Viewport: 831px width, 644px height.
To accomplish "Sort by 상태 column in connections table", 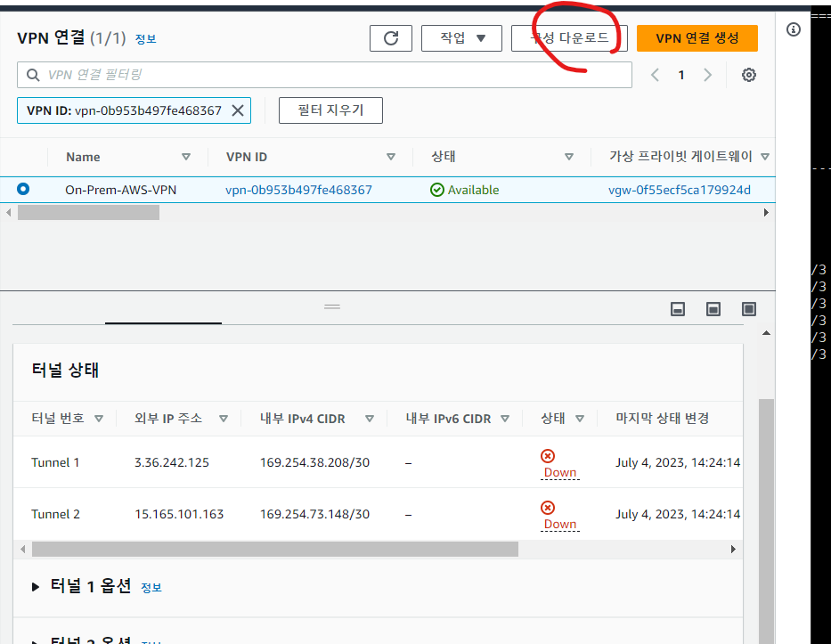I will click(x=569, y=157).
